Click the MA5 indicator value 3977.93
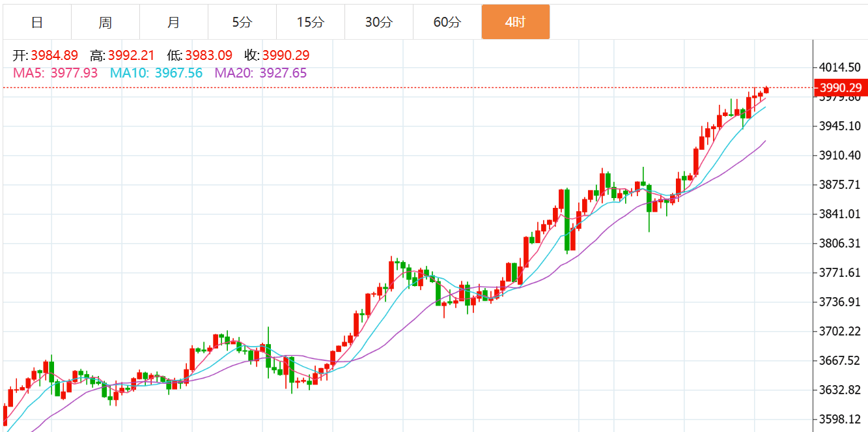 (x=74, y=73)
